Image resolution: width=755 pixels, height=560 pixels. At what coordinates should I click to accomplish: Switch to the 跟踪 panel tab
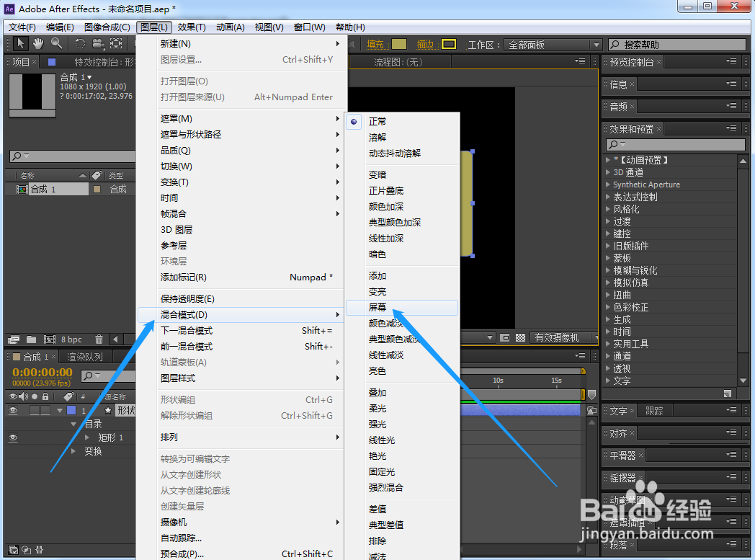point(654,411)
